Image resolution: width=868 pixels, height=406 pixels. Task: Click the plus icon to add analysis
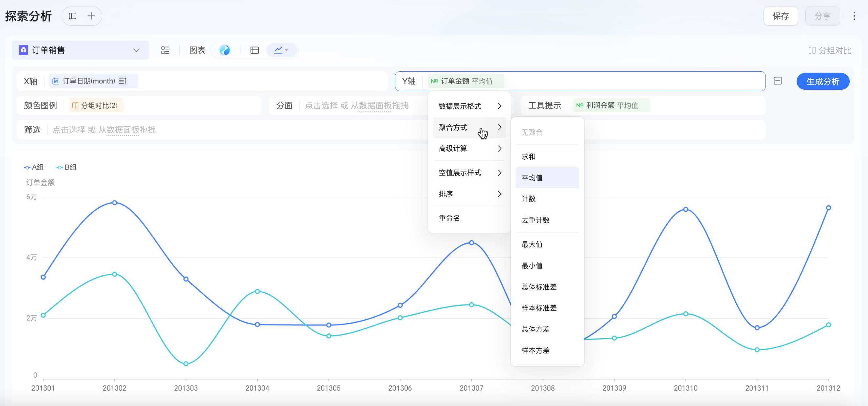click(x=91, y=16)
